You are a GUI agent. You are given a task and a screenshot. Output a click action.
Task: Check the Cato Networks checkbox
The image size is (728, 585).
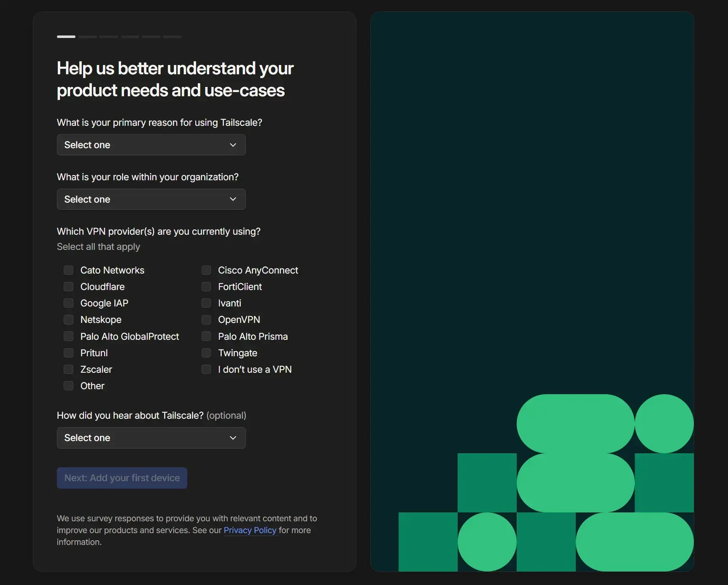[68, 270]
